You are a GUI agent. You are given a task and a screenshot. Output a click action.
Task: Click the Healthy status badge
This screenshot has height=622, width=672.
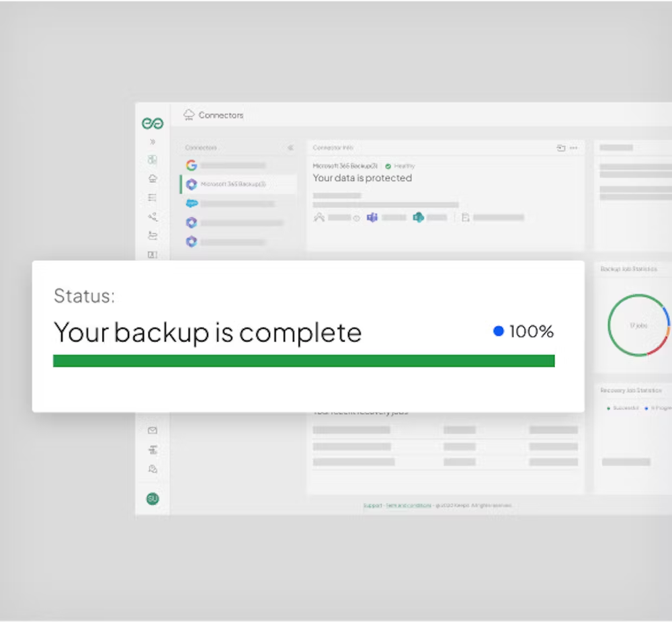(x=401, y=165)
